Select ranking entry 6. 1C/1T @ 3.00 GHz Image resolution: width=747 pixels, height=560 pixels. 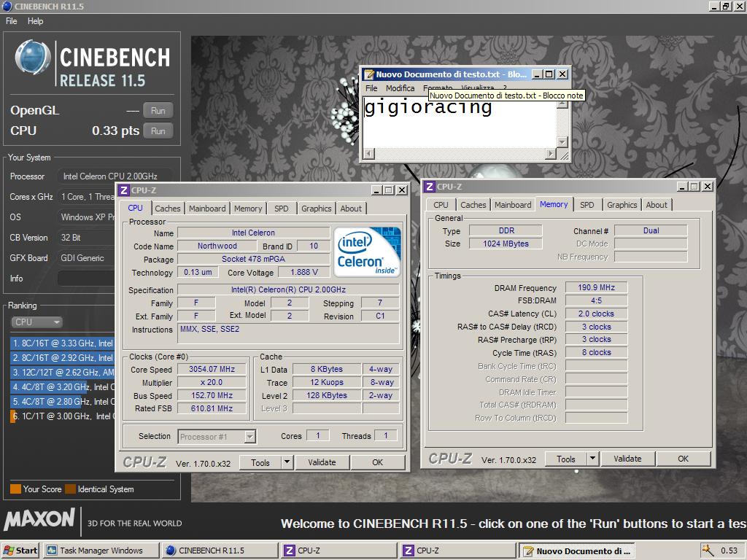(63, 416)
